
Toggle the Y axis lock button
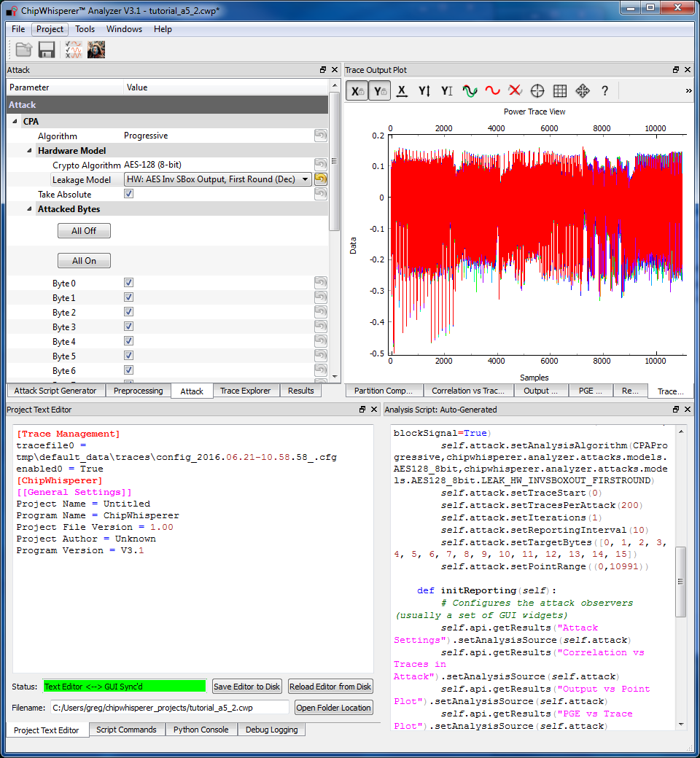click(379, 91)
